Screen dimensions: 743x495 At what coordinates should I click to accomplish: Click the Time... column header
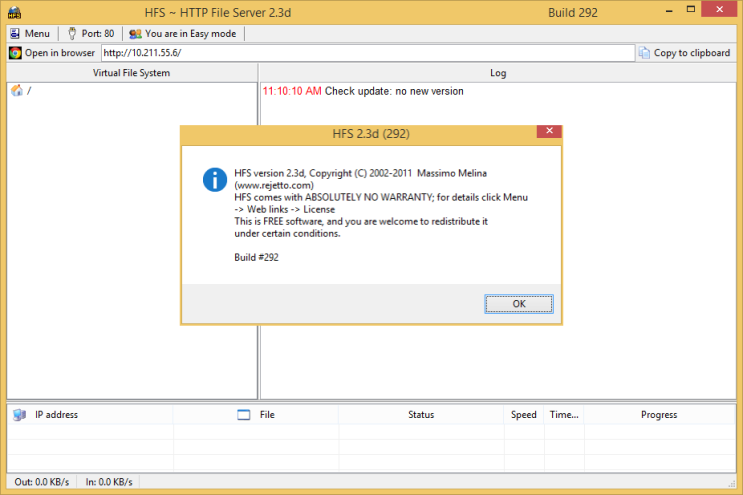pyautogui.click(x=564, y=414)
